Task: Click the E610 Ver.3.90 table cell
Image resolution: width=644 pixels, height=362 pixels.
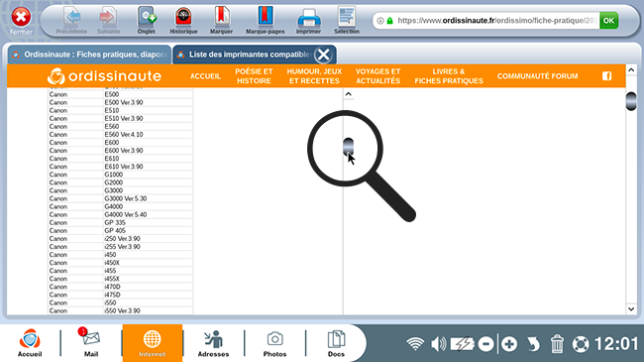Action: [x=148, y=167]
